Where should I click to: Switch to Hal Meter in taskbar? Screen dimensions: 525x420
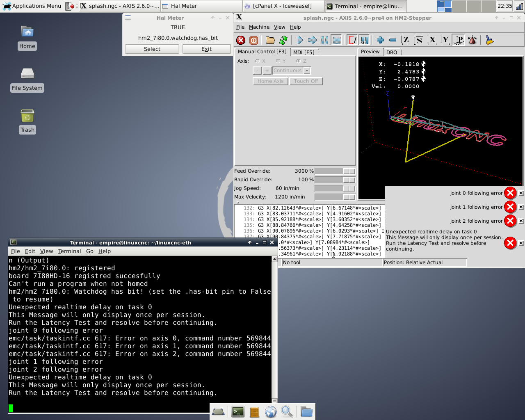pos(201,6)
